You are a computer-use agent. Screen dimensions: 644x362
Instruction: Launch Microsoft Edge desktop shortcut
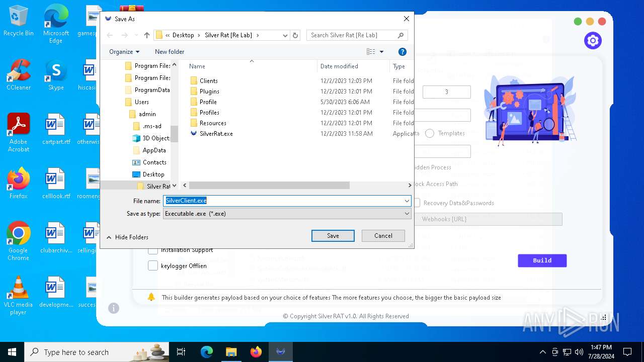pos(56,24)
